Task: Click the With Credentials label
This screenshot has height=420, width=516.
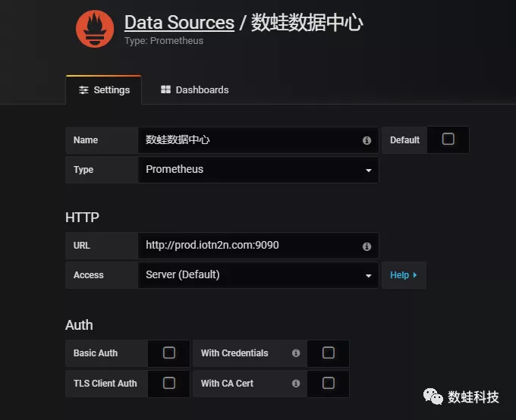Action: click(234, 353)
